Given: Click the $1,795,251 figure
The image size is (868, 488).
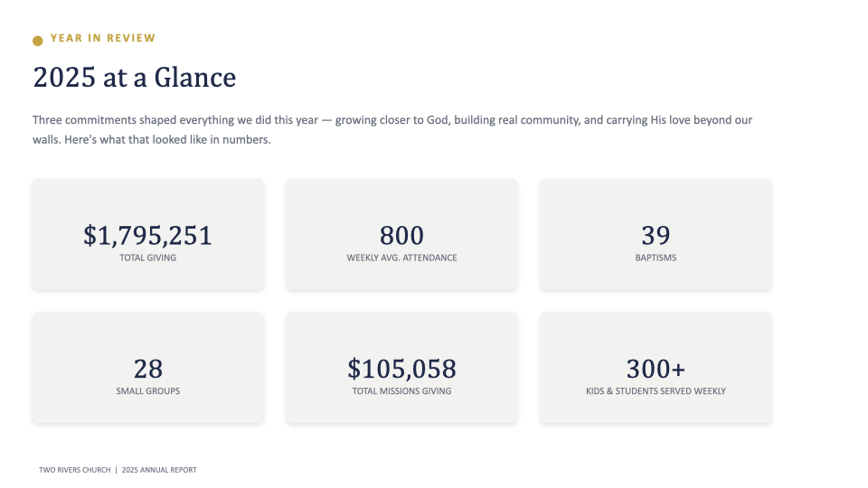Looking at the screenshot, I should pos(147,236).
